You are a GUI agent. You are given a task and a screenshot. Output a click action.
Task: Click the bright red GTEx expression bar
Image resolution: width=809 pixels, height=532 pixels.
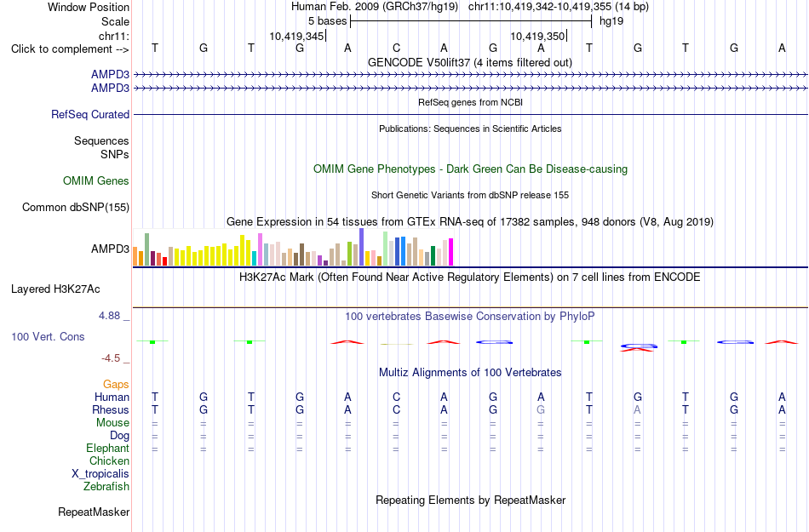pyautogui.click(x=164, y=261)
